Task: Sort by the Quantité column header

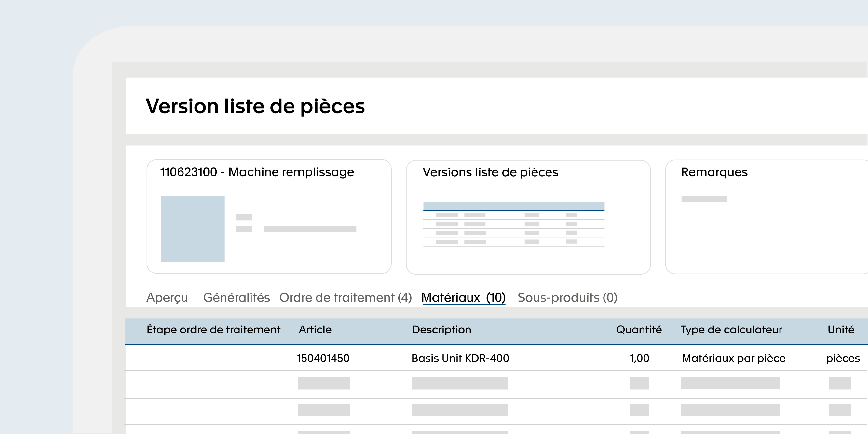Action: (x=639, y=330)
